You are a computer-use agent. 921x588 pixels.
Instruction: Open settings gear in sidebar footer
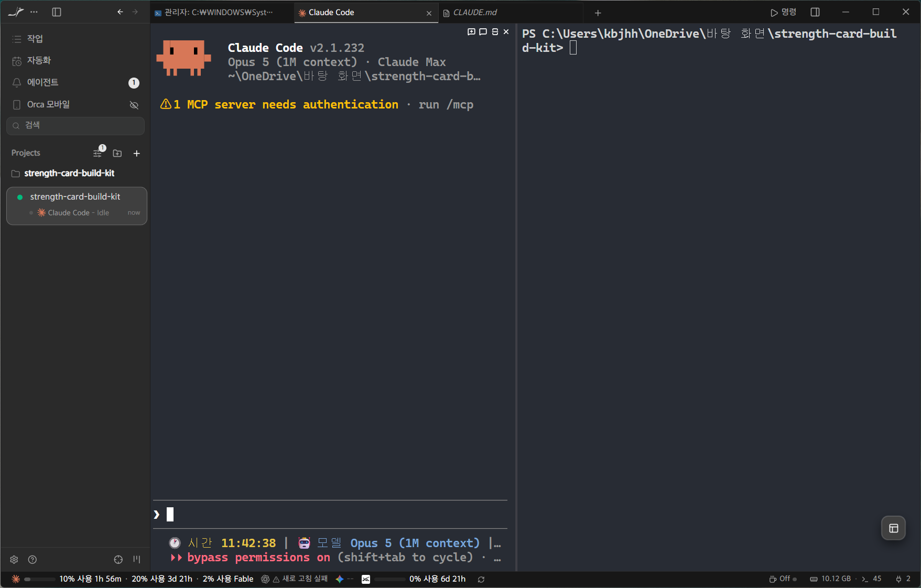pos(14,560)
